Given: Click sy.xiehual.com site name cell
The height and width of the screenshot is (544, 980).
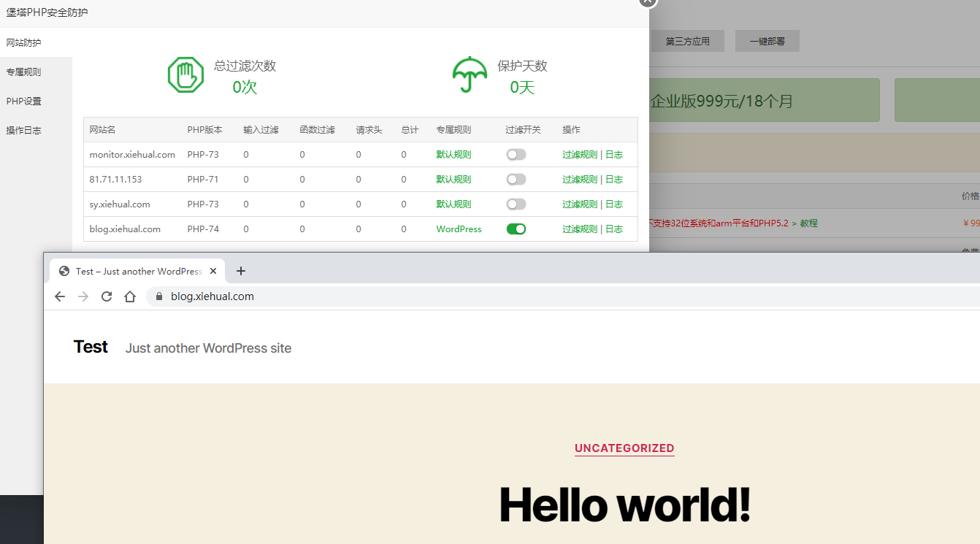Looking at the screenshot, I should pos(120,204).
